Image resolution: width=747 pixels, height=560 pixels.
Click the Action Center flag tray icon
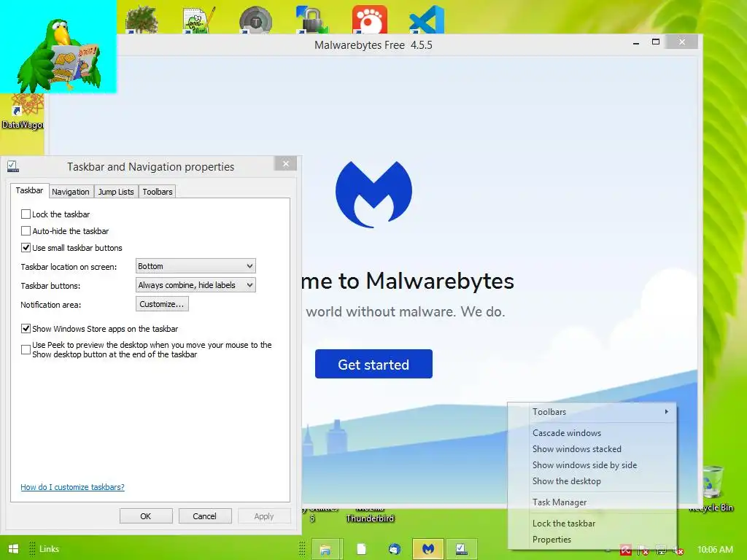tap(643, 550)
